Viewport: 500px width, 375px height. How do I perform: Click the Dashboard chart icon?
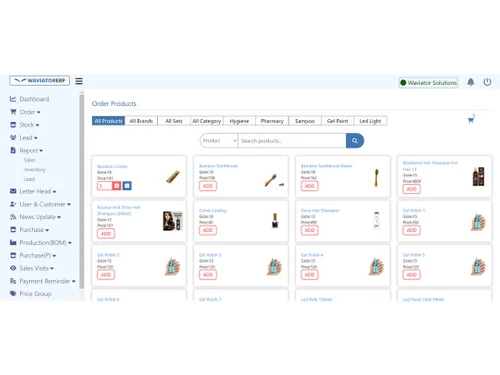tap(13, 99)
